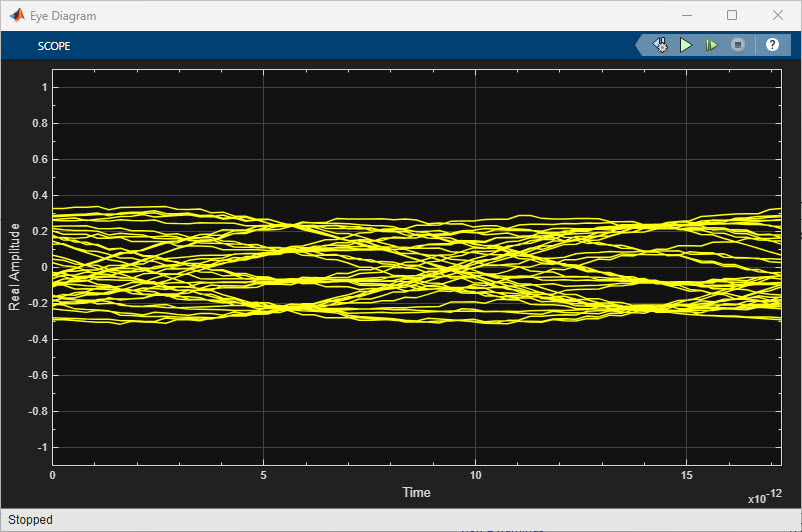Open the model settings gear icon

click(x=660, y=45)
